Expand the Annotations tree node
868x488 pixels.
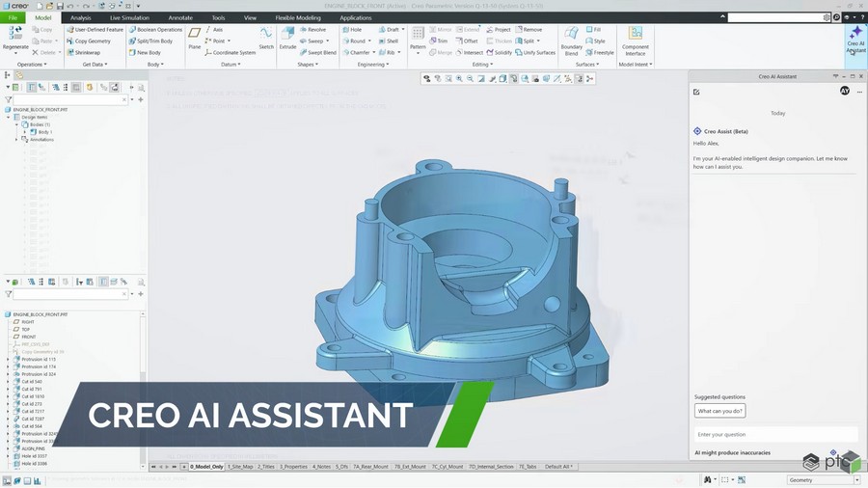pyautogui.click(x=16, y=140)
